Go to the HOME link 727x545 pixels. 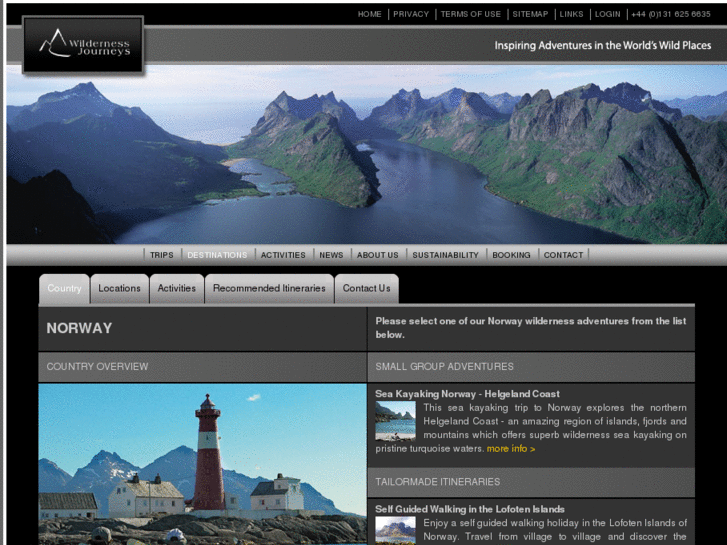369,14
